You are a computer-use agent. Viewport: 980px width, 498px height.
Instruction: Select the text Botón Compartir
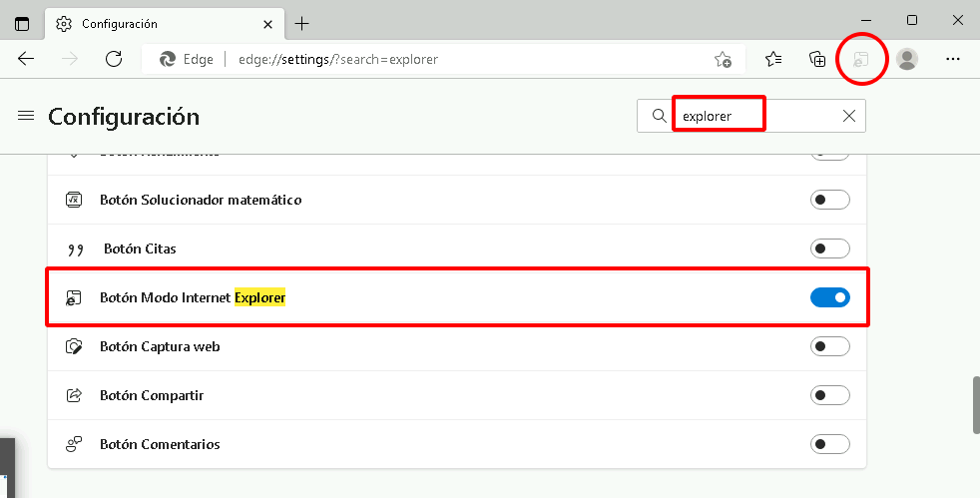152,395
